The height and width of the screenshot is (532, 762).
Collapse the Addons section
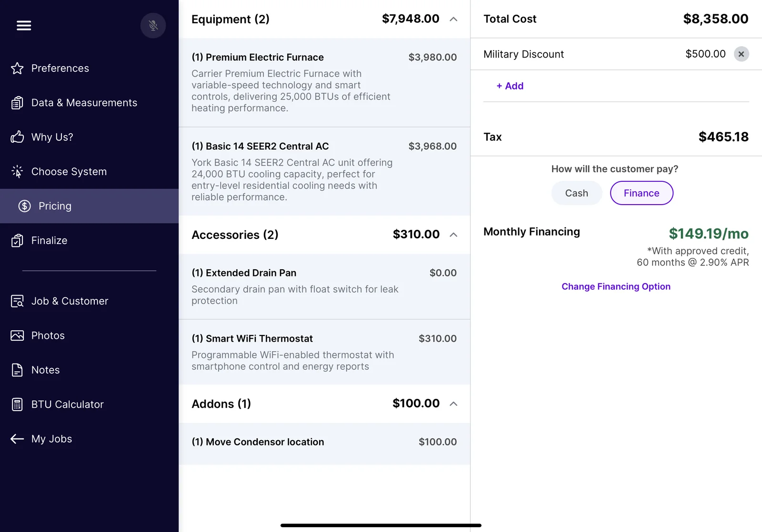click(x=453, y=404)
